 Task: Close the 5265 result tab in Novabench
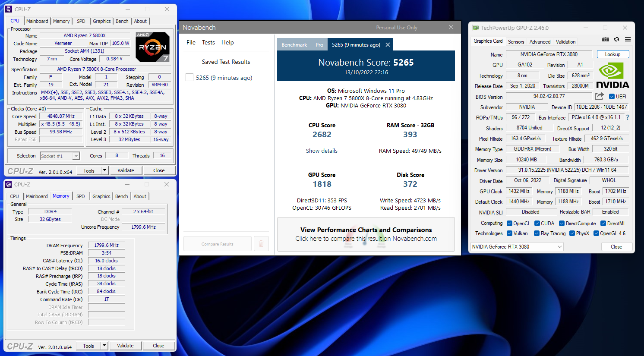point(388,45)
